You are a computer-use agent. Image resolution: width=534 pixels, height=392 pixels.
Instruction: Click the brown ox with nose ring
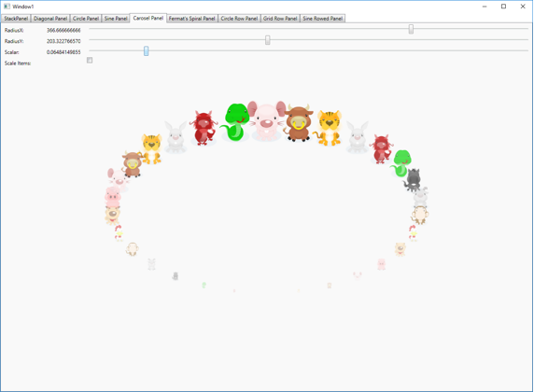click(x=298, y=122)
